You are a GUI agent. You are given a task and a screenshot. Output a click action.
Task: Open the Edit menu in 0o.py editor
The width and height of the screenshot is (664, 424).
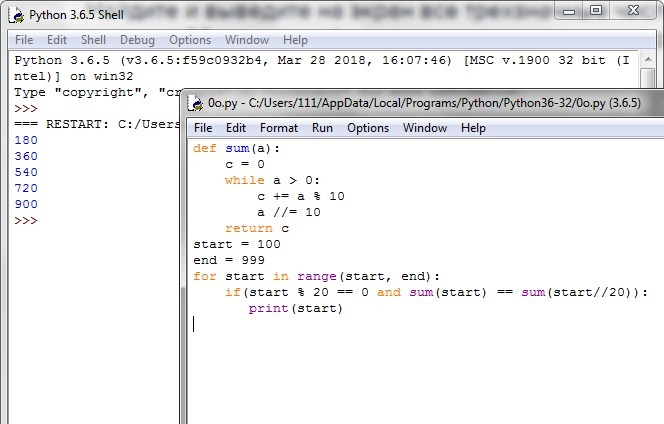coord(236,128)
